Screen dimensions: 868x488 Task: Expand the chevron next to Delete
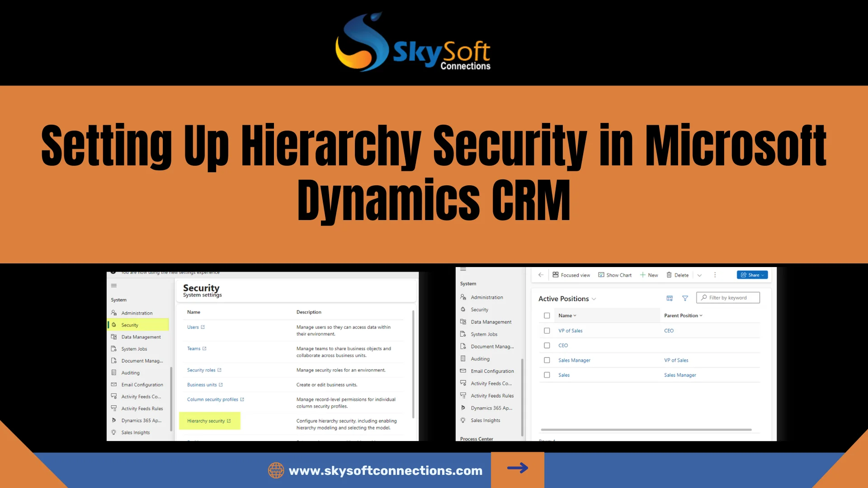pos(699,275)
